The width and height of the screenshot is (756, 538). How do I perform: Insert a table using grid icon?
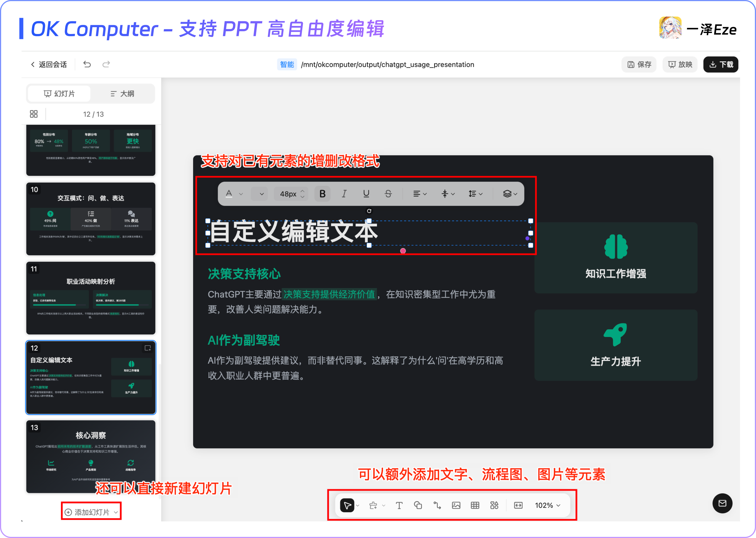coord(475,505)
